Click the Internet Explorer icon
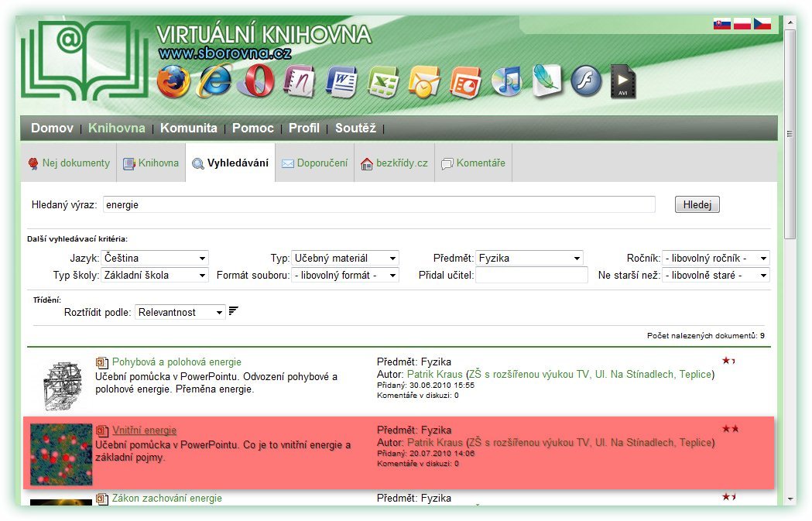This screenshot has width=812, height=521. [x=215, y=81]
